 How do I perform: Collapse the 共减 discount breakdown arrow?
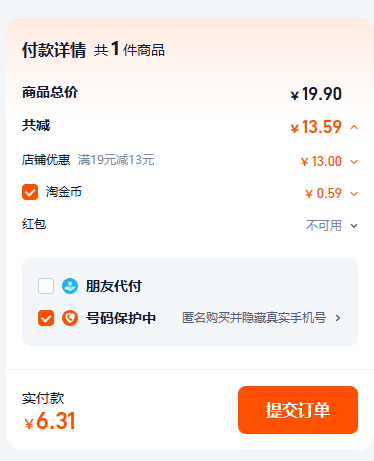[354, 127]
